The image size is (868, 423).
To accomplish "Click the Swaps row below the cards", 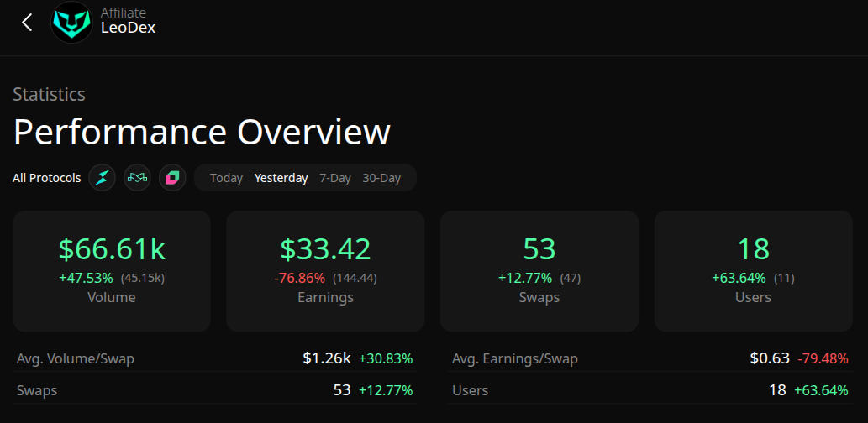I will [x=215, y=390].
